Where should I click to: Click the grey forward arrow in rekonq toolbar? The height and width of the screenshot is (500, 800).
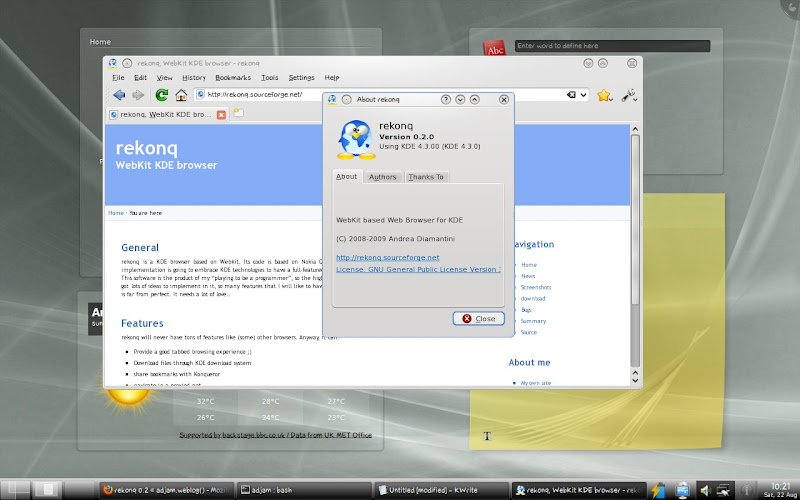[x=138, y=95]
